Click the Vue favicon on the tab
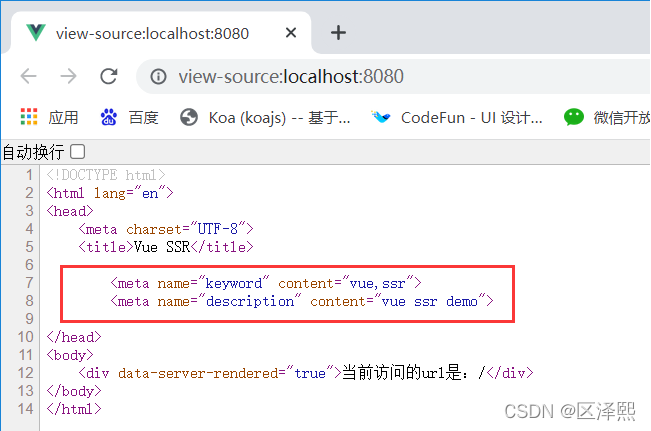The image size is (651, 431). [36, 33]
